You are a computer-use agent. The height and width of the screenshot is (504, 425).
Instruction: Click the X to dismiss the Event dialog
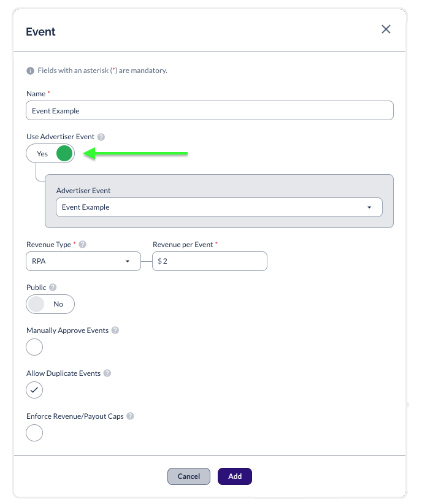[386, 29]
